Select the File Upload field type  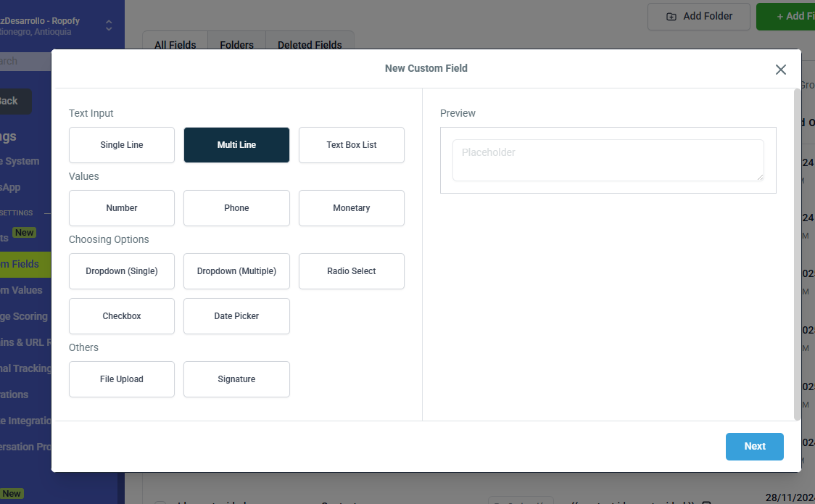click(x=122, y=379)
